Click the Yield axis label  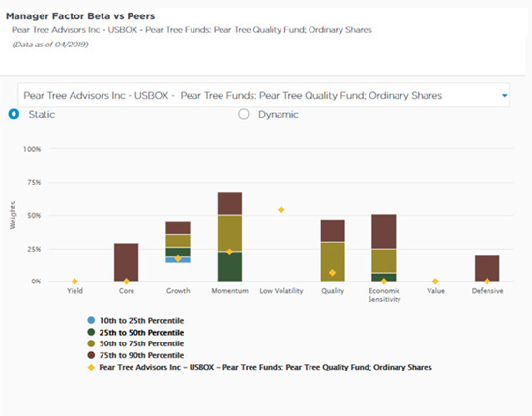[74, 291]
